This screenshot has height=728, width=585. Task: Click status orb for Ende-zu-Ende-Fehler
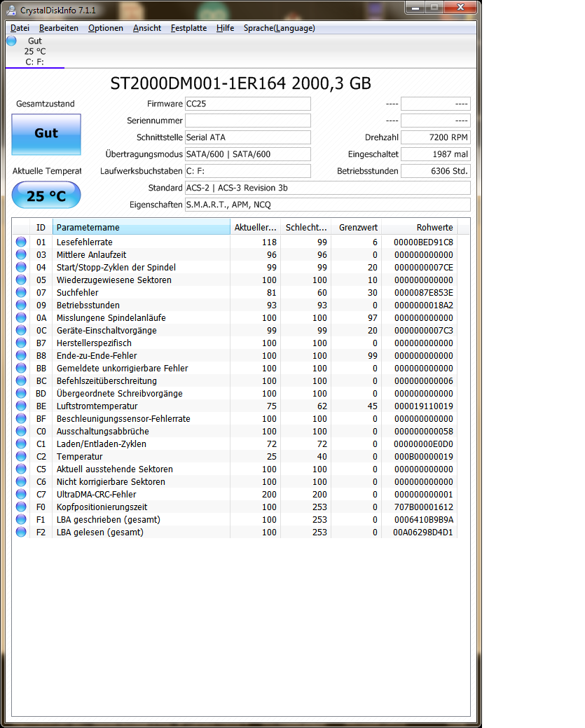tap(21, 355)
